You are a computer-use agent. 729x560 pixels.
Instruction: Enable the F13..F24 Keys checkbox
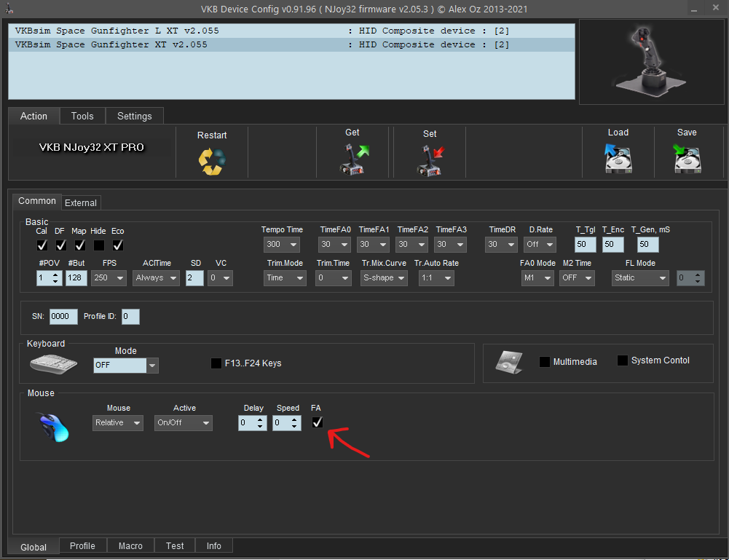[216, 363]
